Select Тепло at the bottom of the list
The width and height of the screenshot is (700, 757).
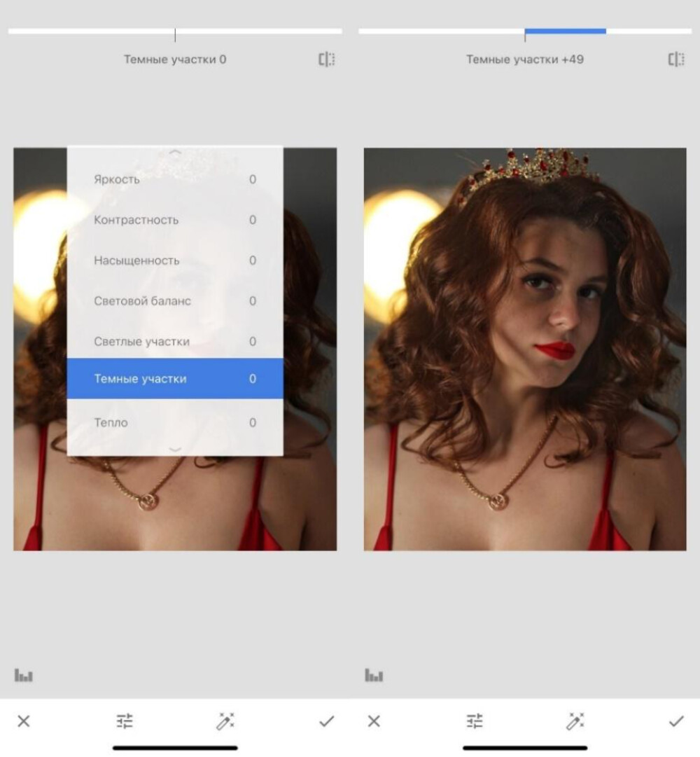click(175, 422)
